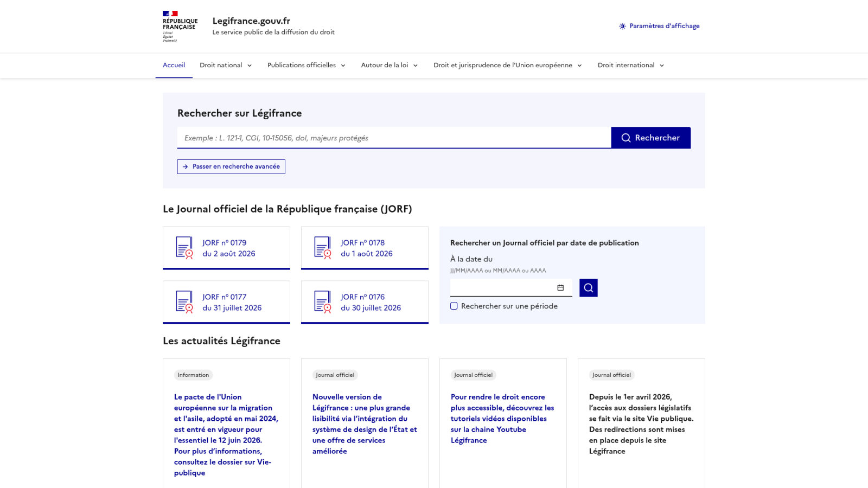Go to the Accueil tab
Viewport: 868px width, 488px height.
click(x=174, y=66)
